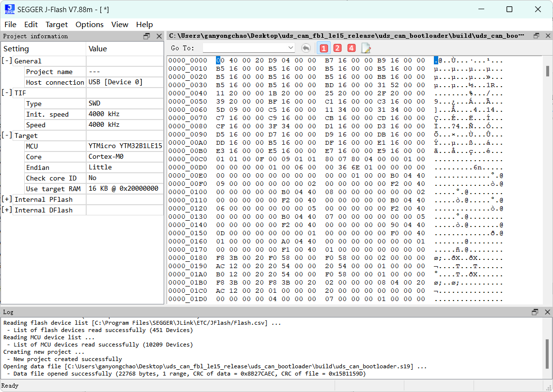Expand the Internal PFlash group
Viewport: 553px width, 392px height.
[x=7, y=199]
